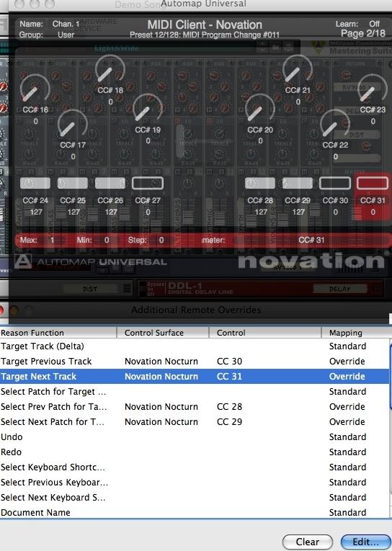Screen dimensions: 392x551
Task: Click the Page 2/18 indicator
Action: point(363,33)
